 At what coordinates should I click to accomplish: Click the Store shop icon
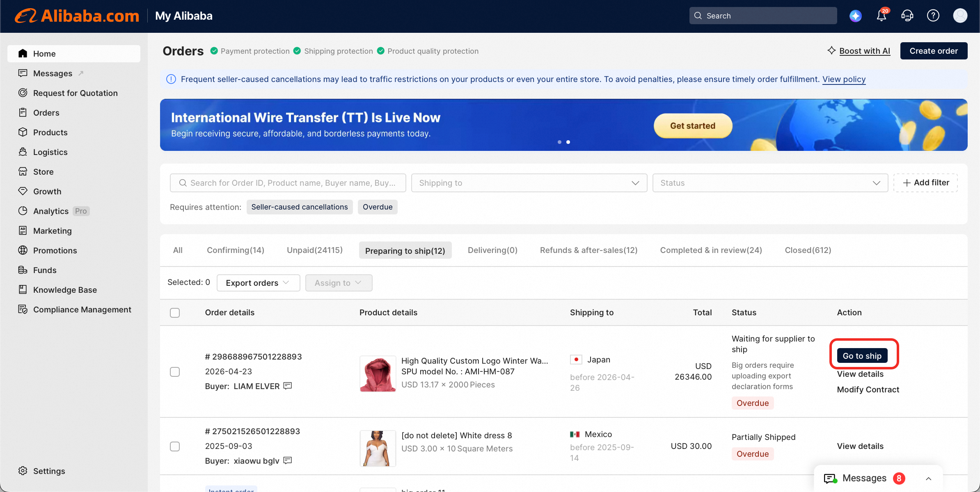pyautogui.click(x=23, y=172)
